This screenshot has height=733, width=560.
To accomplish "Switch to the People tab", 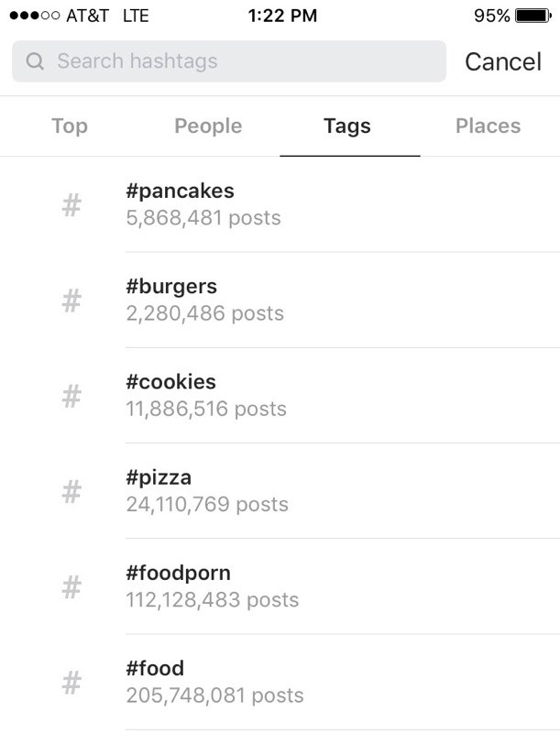I will click(x=208, y=126).
